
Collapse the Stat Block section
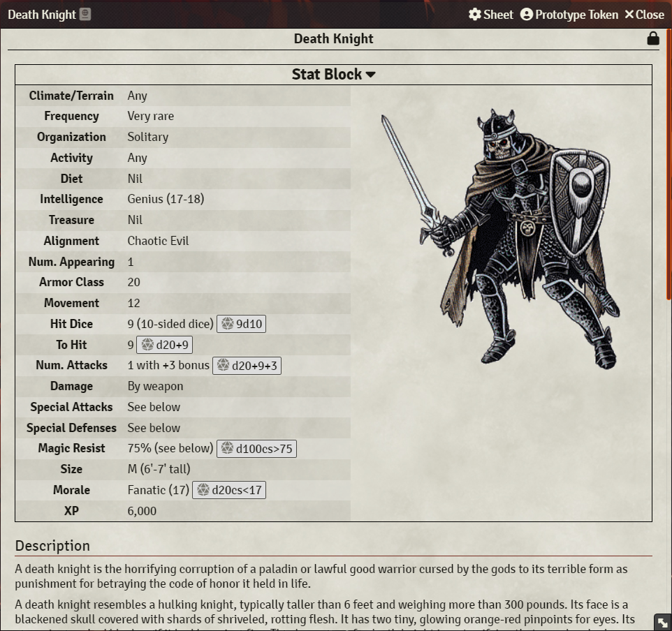pyautogui.click(x=333, y=75)
